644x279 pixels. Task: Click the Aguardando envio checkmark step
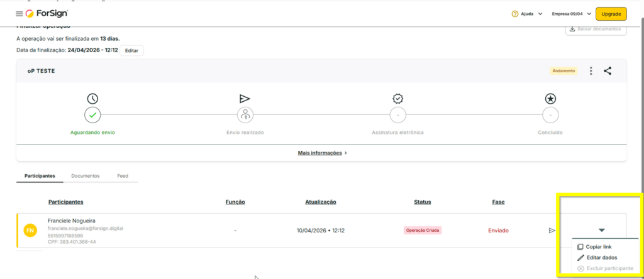(92, 115)
